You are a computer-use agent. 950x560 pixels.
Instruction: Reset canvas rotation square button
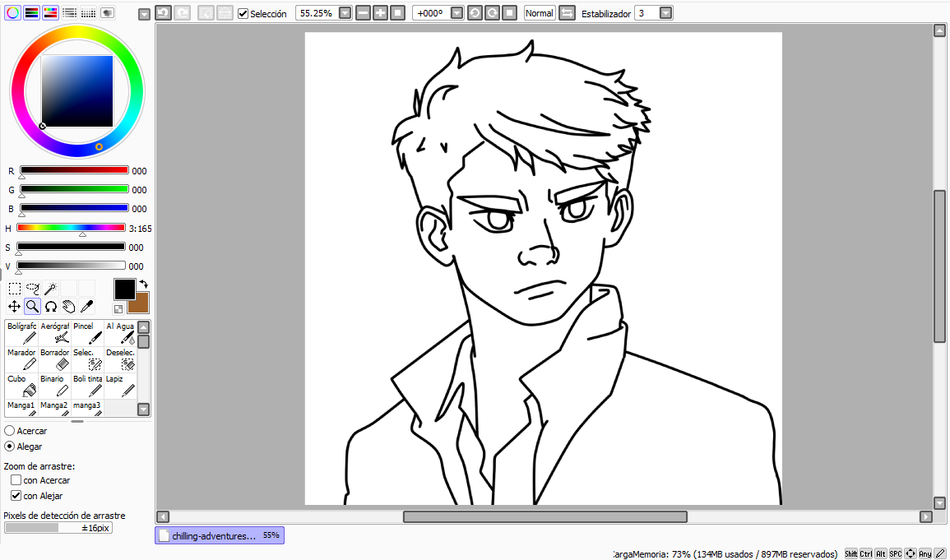pyautogui.click(x=509, y=12)
